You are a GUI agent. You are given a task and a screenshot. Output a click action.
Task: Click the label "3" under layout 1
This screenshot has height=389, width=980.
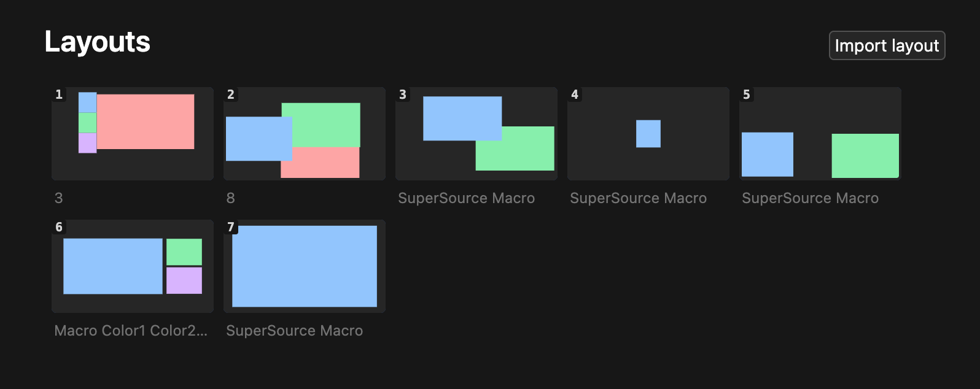[59, 198]
